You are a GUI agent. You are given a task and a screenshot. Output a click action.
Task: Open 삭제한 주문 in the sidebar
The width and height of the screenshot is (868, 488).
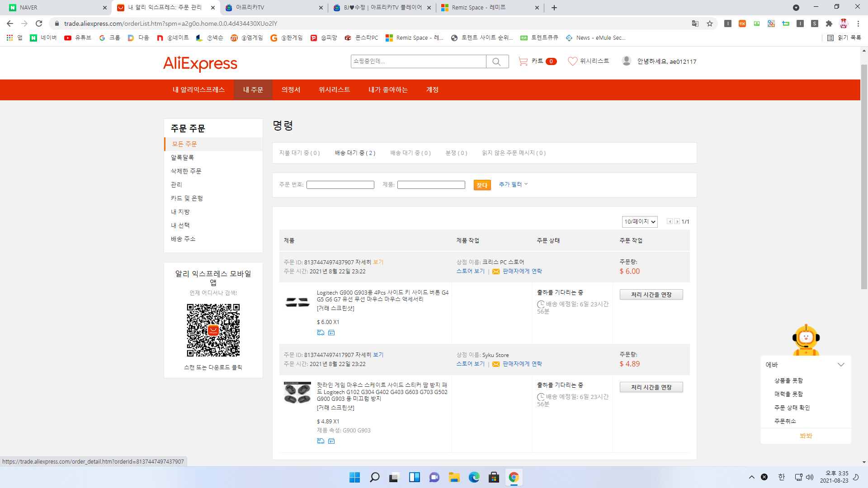pos(186,171)
